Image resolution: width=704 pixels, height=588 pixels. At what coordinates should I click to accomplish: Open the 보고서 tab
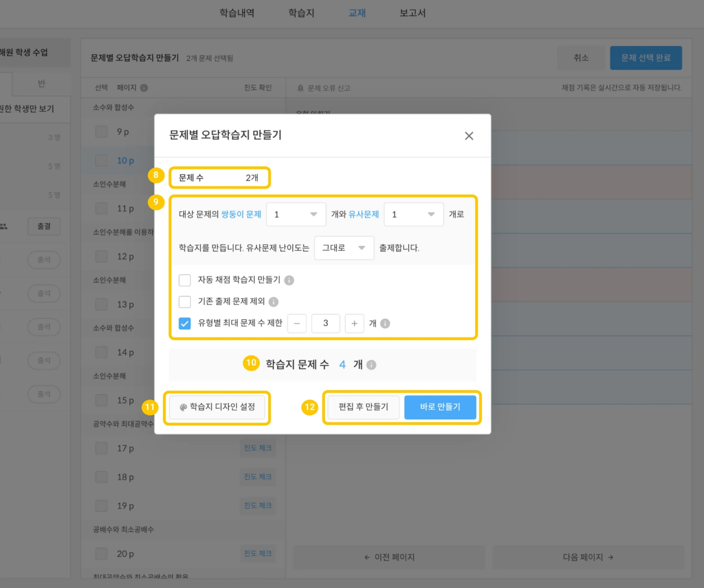click(x=412, y=13)
